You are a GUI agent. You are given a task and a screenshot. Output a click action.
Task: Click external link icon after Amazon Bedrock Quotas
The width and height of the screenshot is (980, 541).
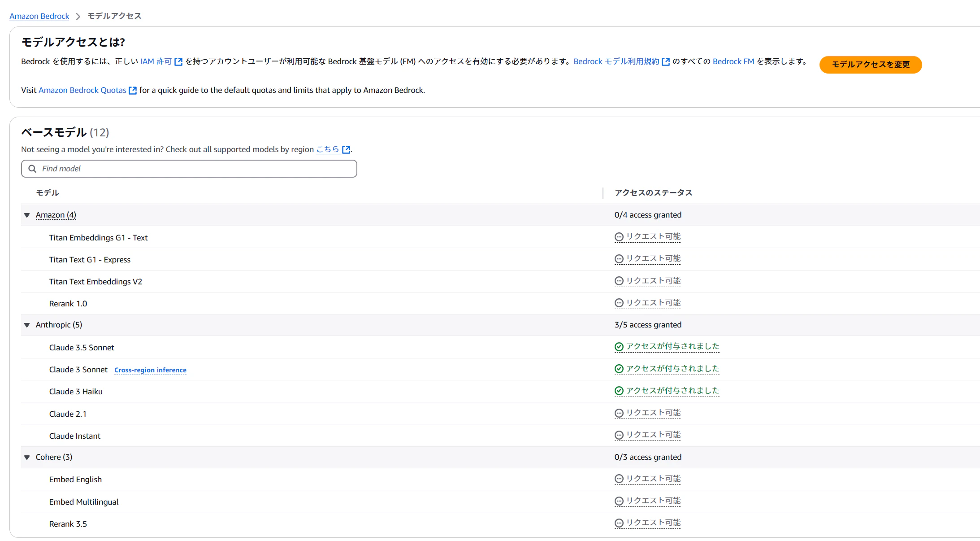(133, 91)
